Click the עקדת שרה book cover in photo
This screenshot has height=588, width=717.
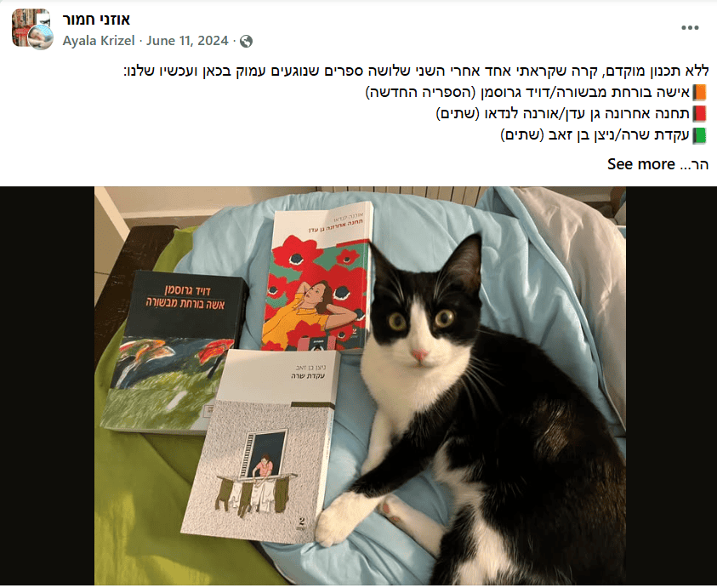click(x=260, y=446)
